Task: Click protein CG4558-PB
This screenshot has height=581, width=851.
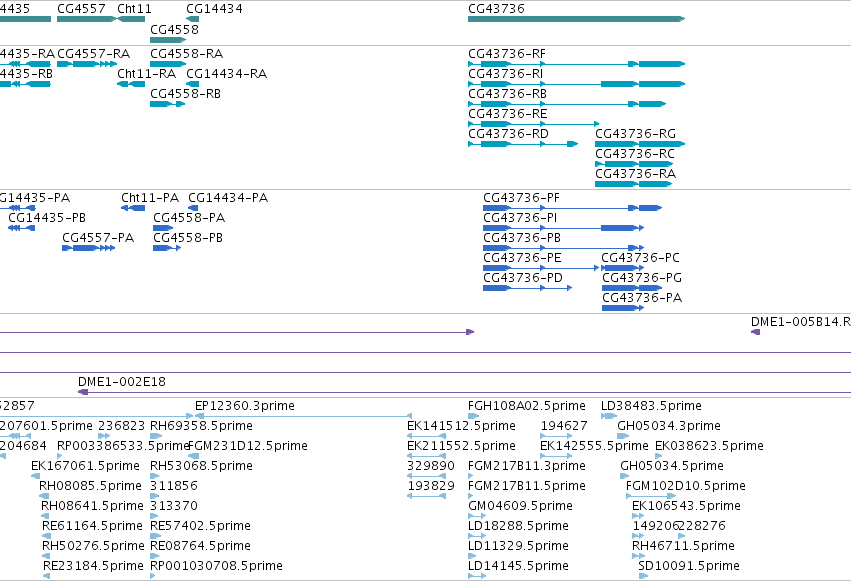Action: tap(167, 248)
